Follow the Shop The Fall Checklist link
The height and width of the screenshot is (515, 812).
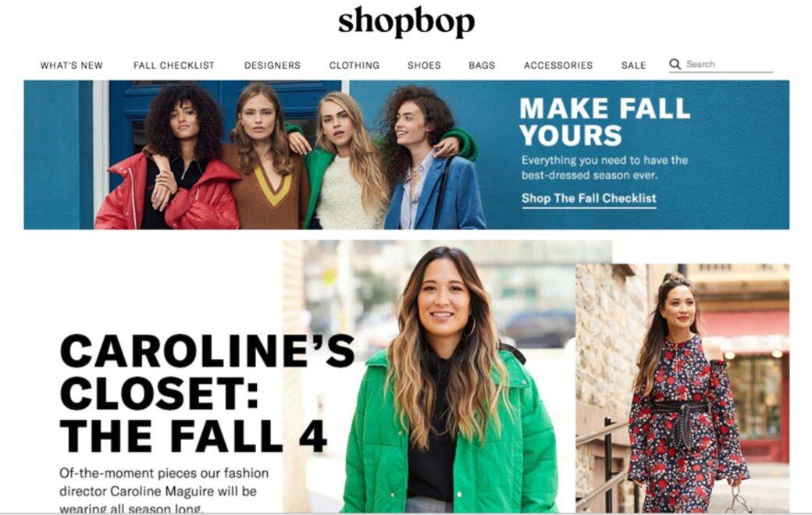coord(589,198)
